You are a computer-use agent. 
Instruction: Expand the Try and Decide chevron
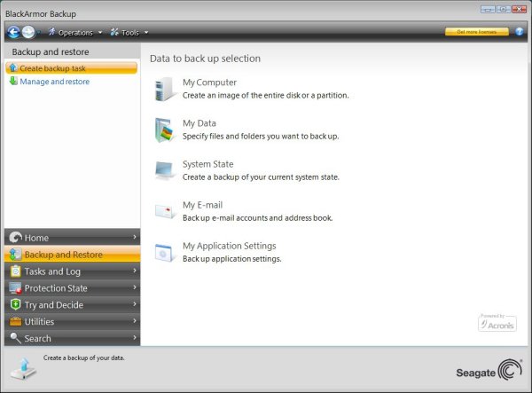pos(135,304)
